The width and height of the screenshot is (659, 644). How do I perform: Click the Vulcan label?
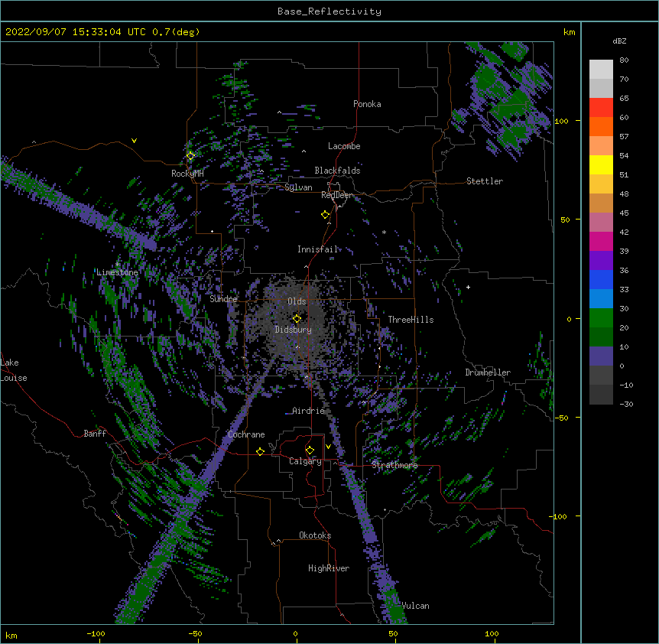coord(416,606)
